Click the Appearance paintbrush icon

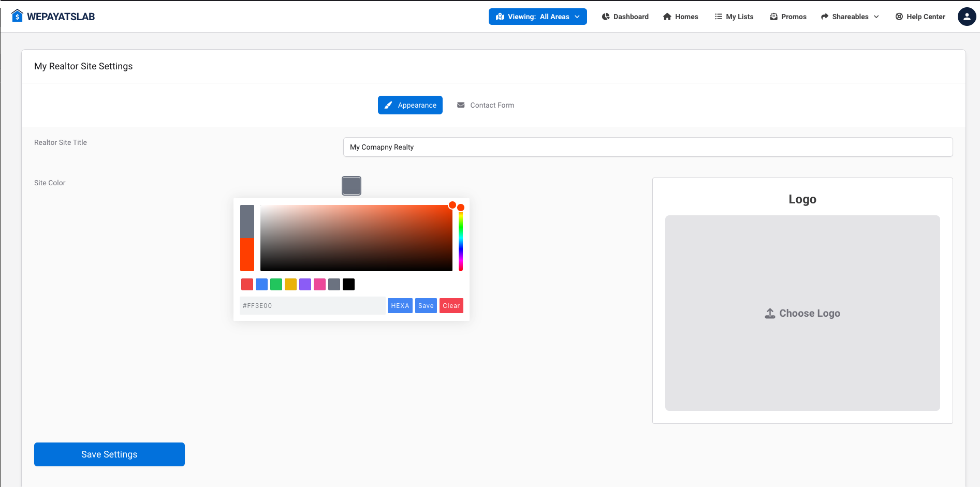pyautogui.click(x=388, y=105)
